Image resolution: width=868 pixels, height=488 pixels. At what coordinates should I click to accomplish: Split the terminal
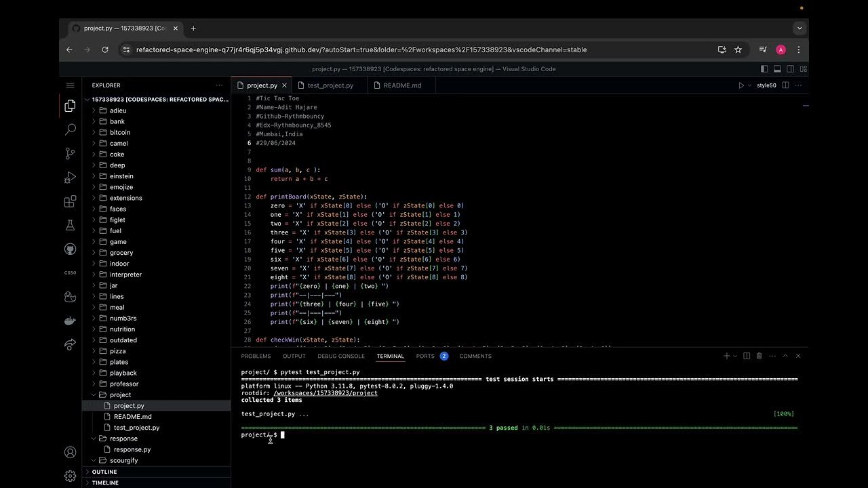[x=747, y=356]
